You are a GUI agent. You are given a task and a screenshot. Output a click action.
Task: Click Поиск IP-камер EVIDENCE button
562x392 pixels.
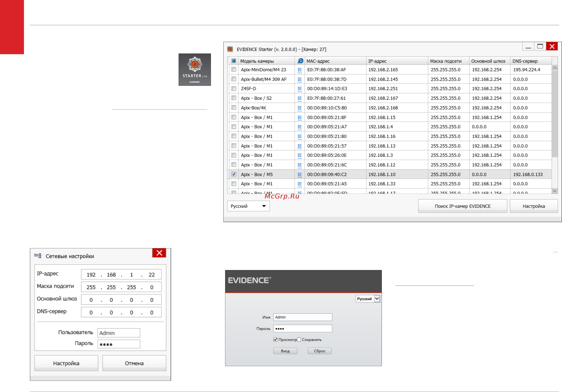[x=463, y=206]
